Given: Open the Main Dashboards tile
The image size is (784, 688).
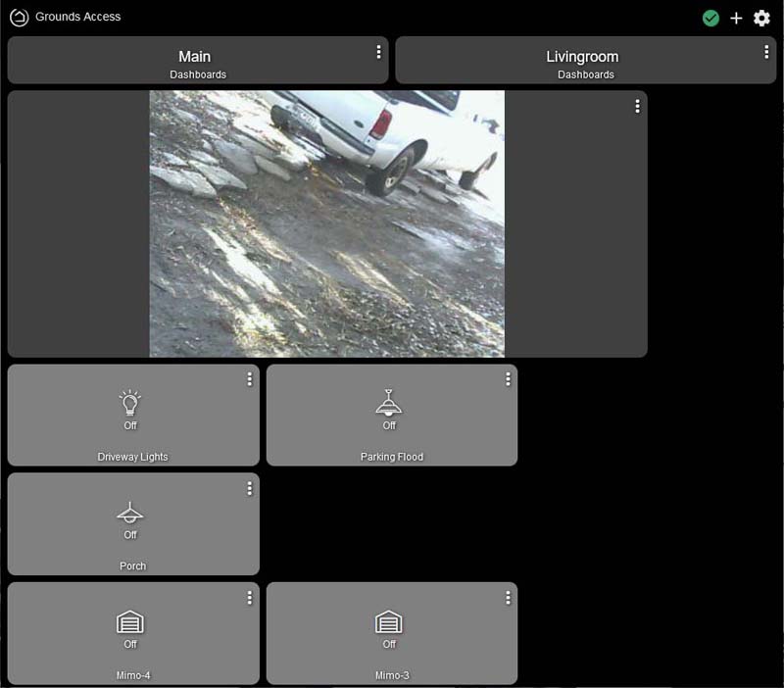Looking at the screenshot, I should click(198, 60).
